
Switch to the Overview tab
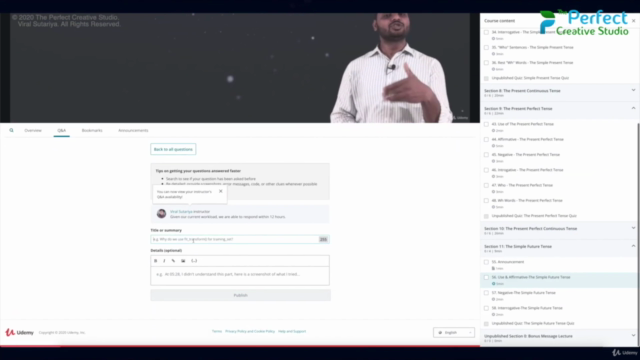point(33,131)
